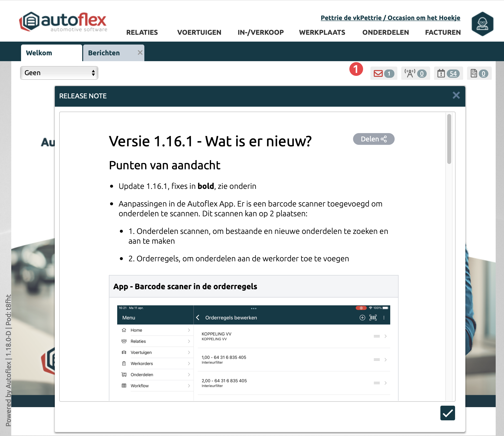Open the VOERTUIGEN menu
The image size is (504, 436).
click(x=199, y=32)
